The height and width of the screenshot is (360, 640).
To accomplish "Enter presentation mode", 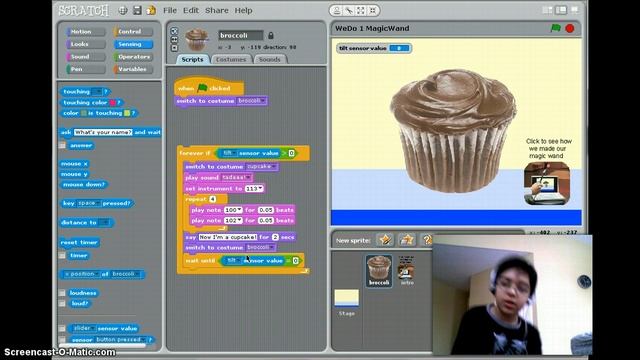I will pyautogui.click(x=575, y=10).
